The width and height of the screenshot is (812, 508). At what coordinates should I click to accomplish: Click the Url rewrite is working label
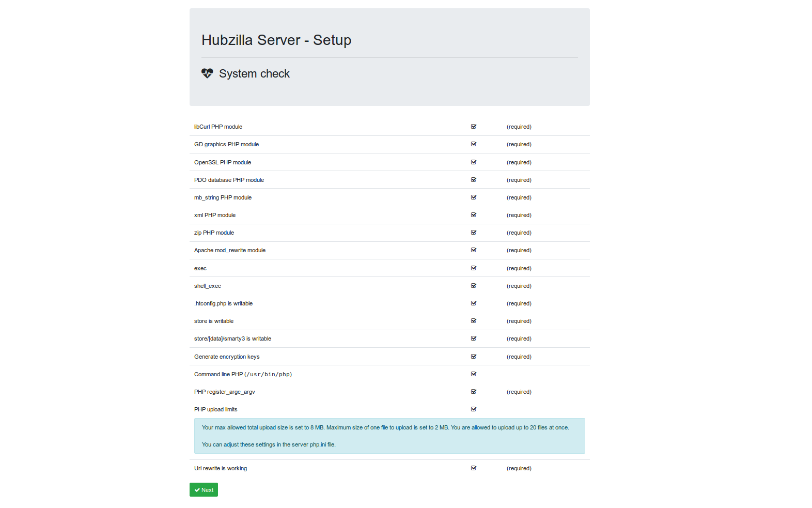coord(221,468)
